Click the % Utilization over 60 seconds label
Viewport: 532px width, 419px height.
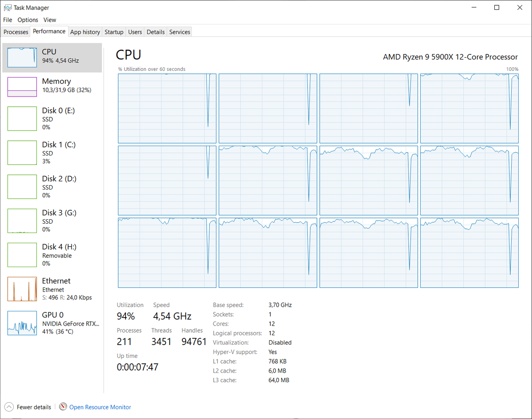(152, 69)
